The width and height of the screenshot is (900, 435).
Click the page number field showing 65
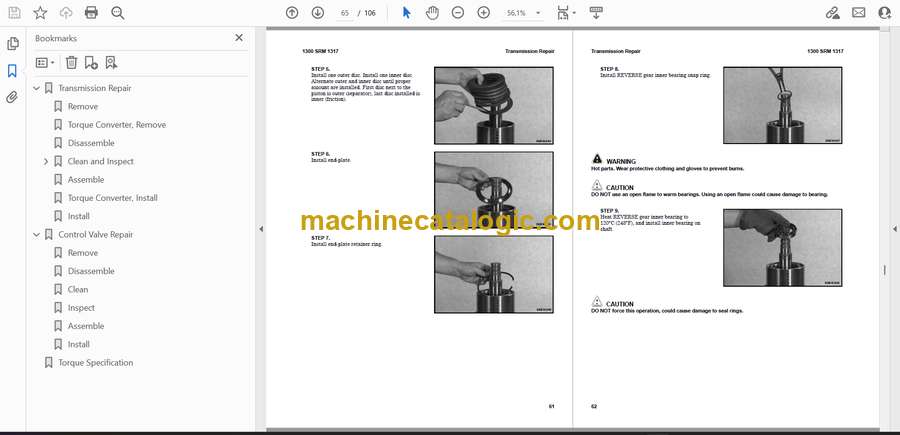pyautogui.click(x=345, y=13)
